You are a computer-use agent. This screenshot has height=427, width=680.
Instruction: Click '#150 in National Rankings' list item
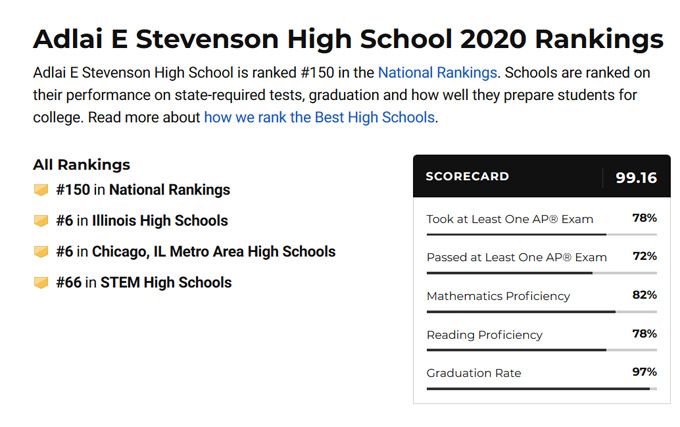click(143, 190)
